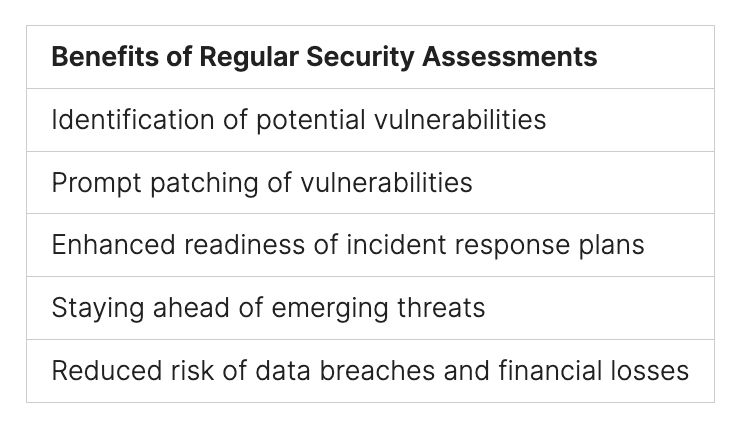The width and height of the screenshot is (744, 430).
Task: Click the word 'Reduced' in the last row
Action: coord(100,371)
